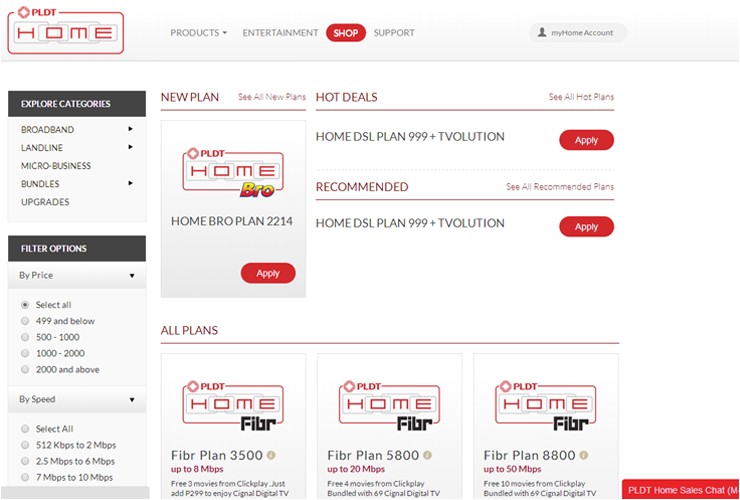Select '512 Kbps to 2 Mbps' speed filter

pyautogui.click(x=25, y=445)
